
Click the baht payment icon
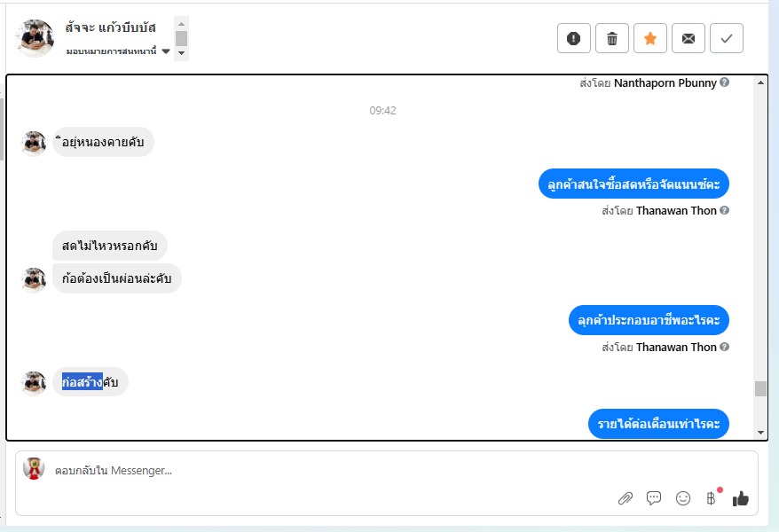click(711, 498)
